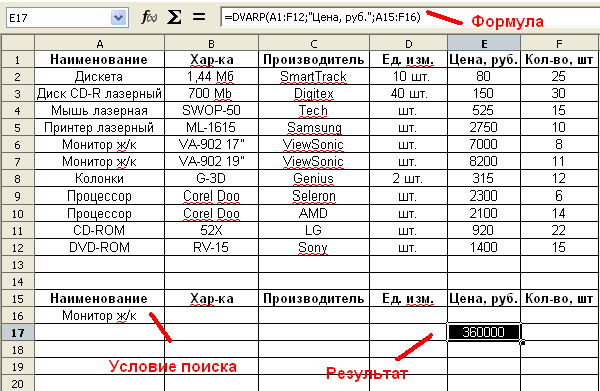Click cell Мышь лазерная
Screen dimensions: 600x391
tap(99, 111)
